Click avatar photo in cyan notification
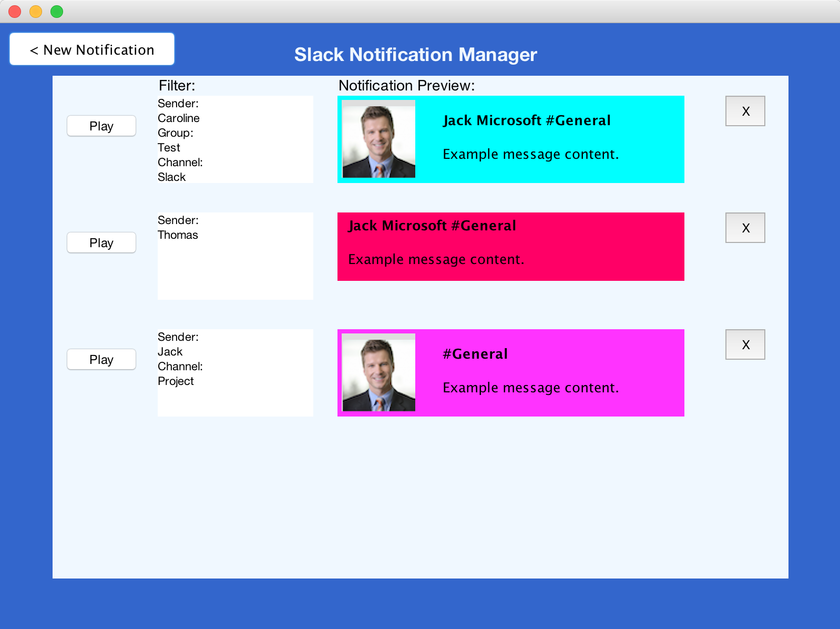The image size is (840, 629). 378,139
